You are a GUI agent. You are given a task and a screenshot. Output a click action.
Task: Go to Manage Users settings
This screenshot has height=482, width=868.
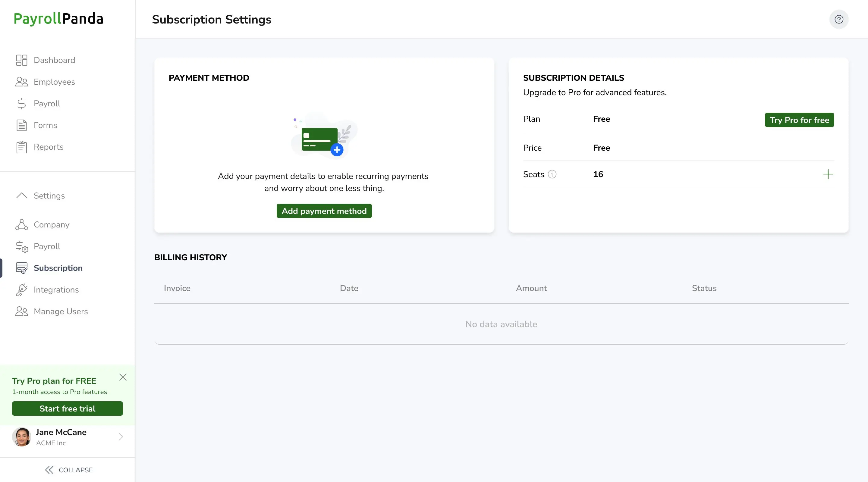[61, 311]
